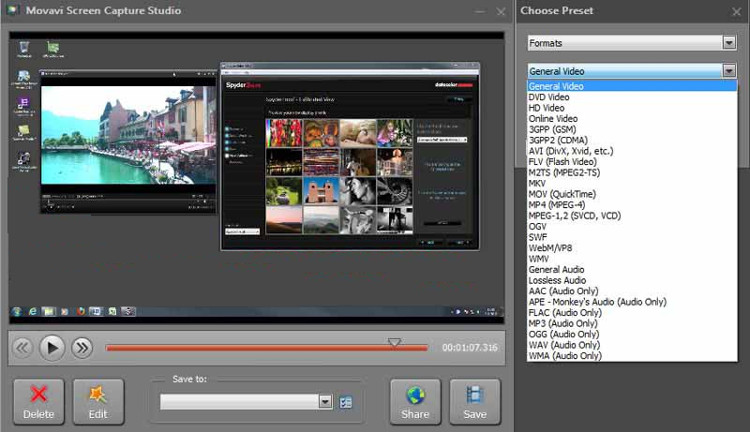This screenshot has width=750, height=432.
Task: Fast forward with the double right arrow button
Action: 82,348
